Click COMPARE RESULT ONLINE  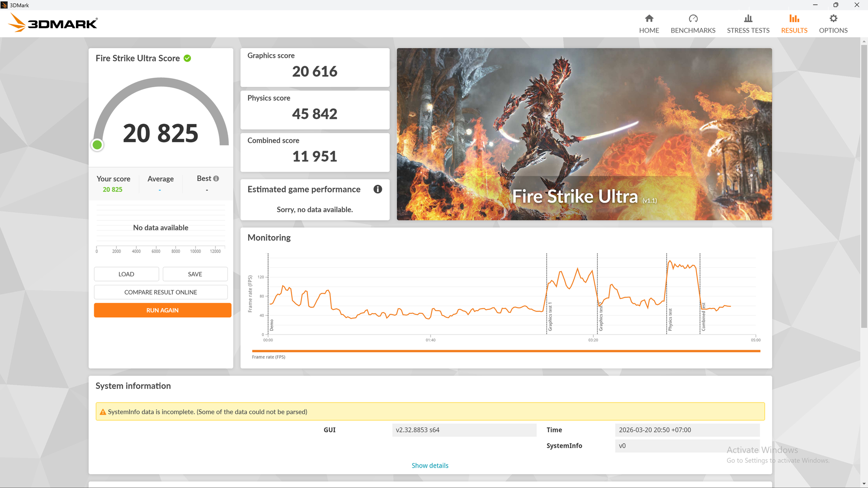point(161,292)
